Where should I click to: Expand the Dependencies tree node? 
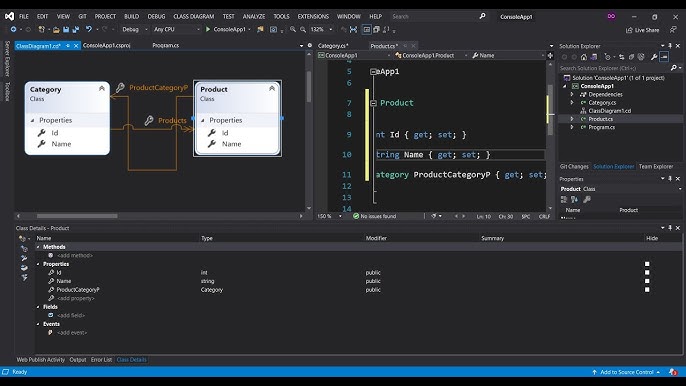(x=572, y=94)
